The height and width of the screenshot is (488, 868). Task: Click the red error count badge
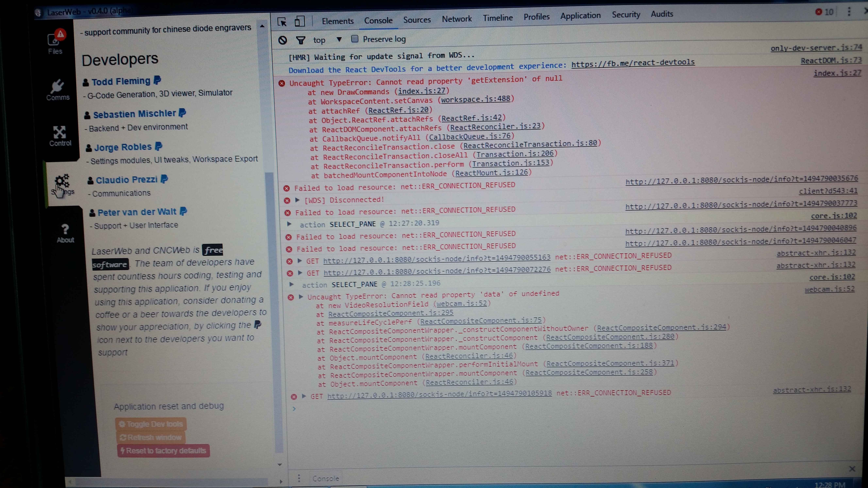824,12
